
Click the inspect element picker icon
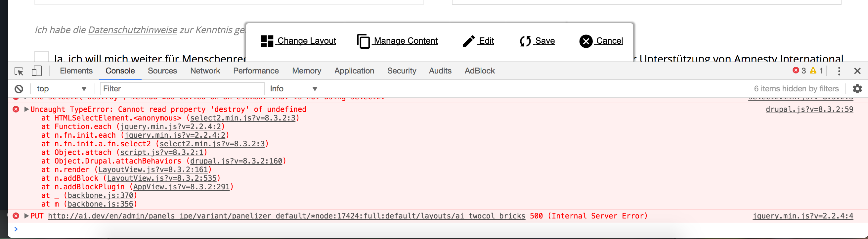pyautogui.click(x=19, y=71)
